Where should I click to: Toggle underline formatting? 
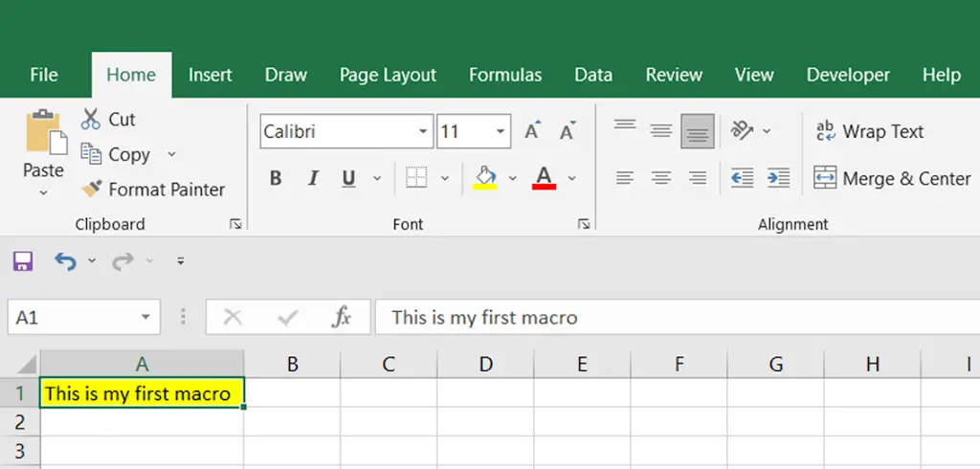coord(348,178)
